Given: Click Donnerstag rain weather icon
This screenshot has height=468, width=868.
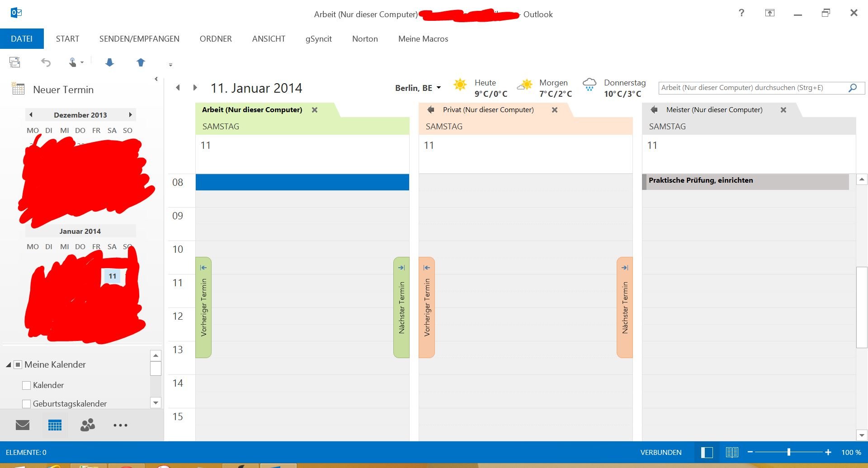Looking at the screenshot, I should [590, 85].
